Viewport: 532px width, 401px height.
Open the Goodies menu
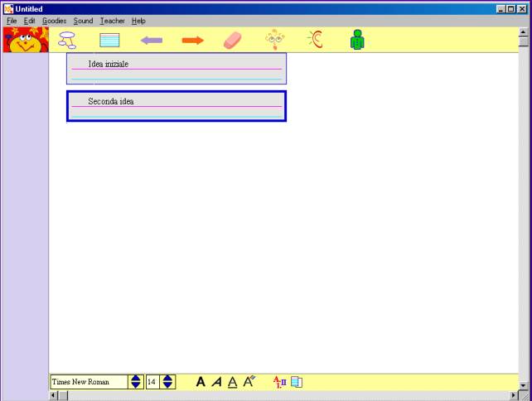click(x=55, y=21)
